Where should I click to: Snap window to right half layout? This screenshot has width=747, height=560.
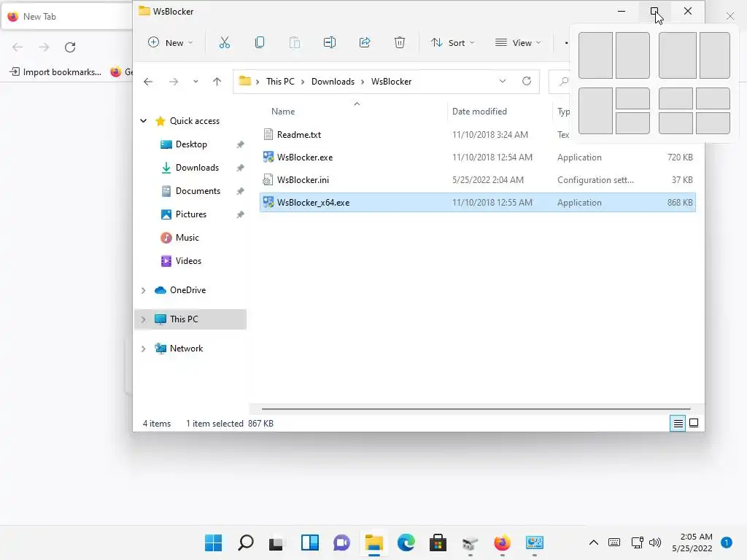coord(632,55)
